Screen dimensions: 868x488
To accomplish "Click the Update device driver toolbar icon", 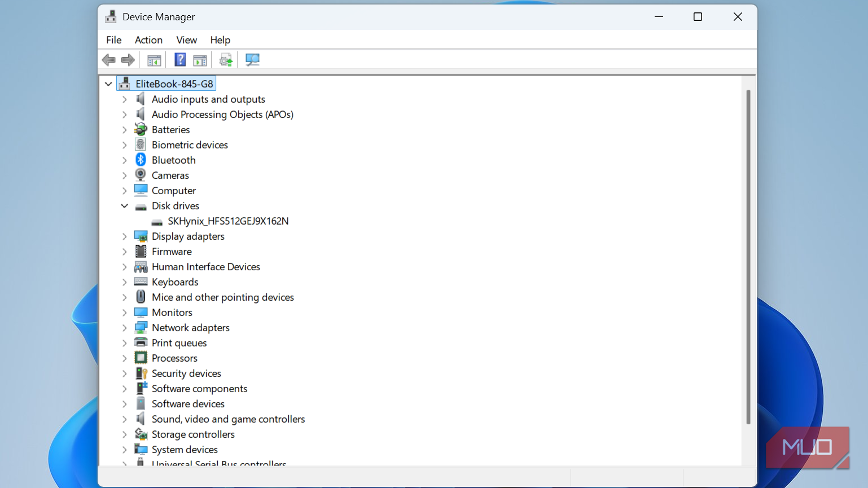I will pyautogui.click(x=226, y=60).
